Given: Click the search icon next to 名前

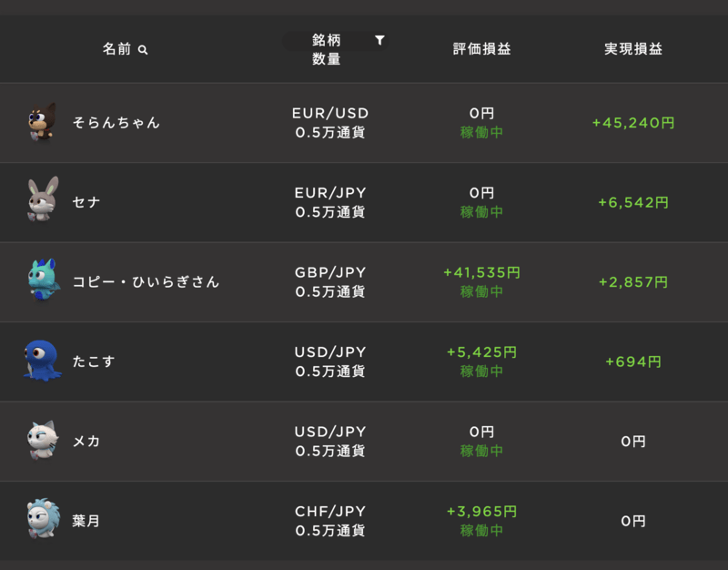Looking at the screenshot, I should [143, 50].
